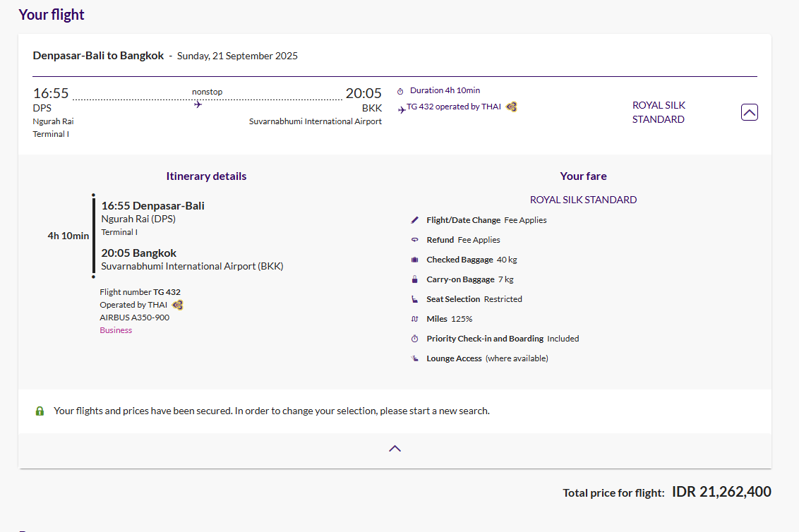Click the bottom chevron to collapse the panel
This screenshot has width=799, height=532.
pos(395,448)
